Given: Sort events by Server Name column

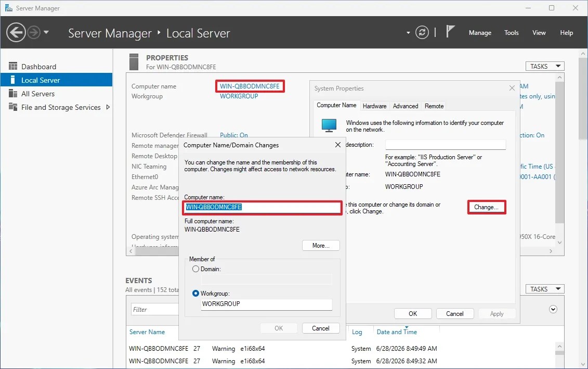Looking at the screenshot, I should pos(147,332).
